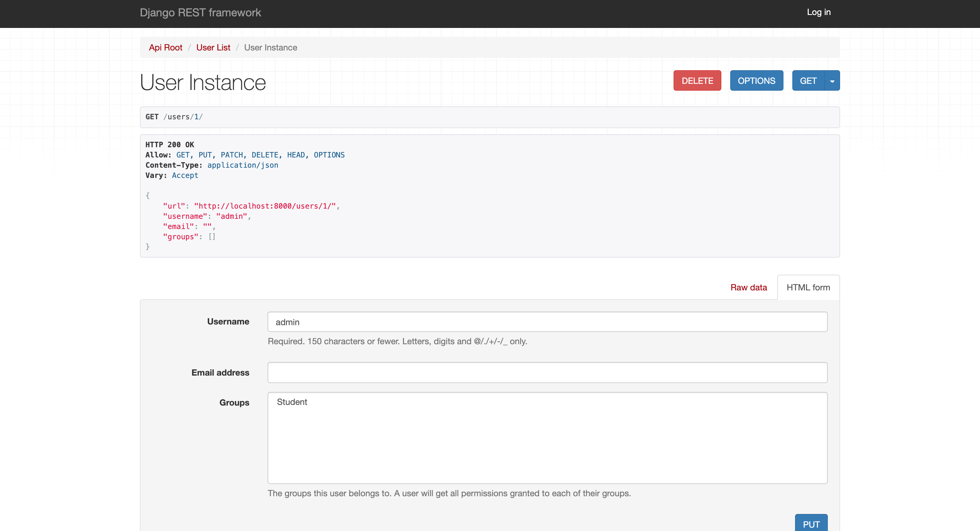Select the HTML form tab

tap(808, 287)
